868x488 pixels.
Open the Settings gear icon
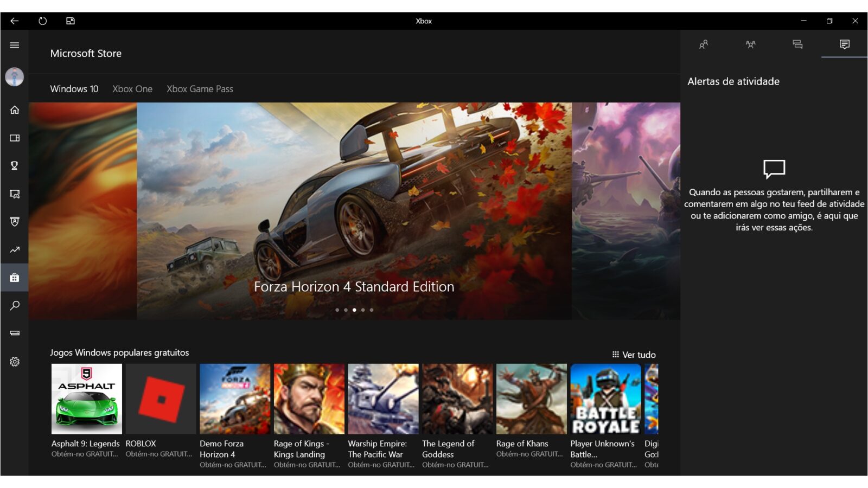pos(15,362)
